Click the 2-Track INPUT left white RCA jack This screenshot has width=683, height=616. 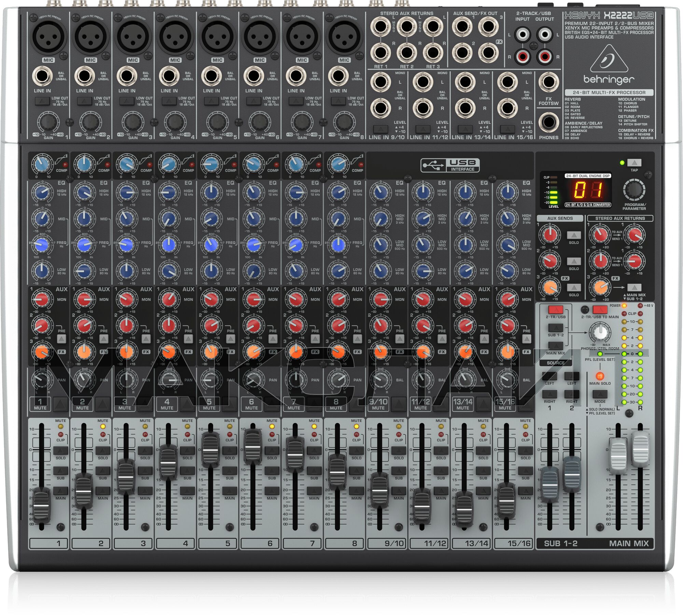point(523,35)
